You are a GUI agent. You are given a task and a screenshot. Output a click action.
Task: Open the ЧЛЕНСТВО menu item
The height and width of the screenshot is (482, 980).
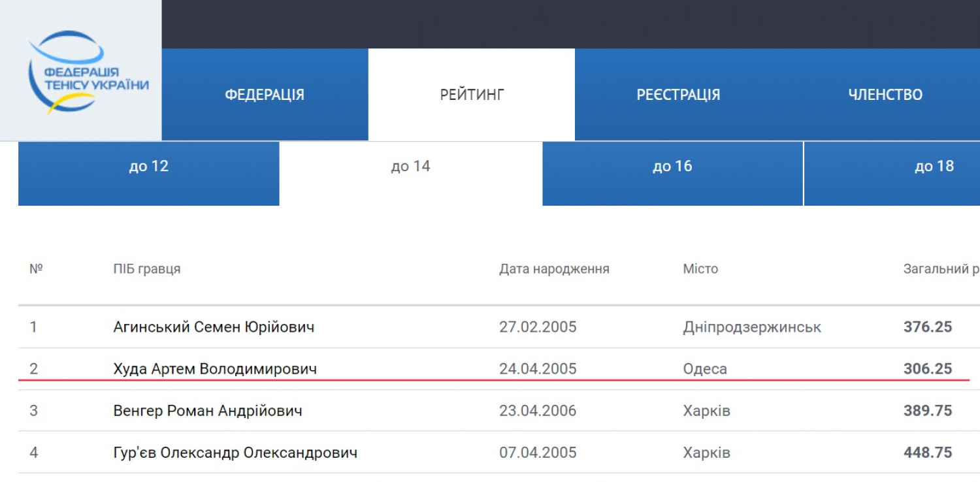click(885, 95)
